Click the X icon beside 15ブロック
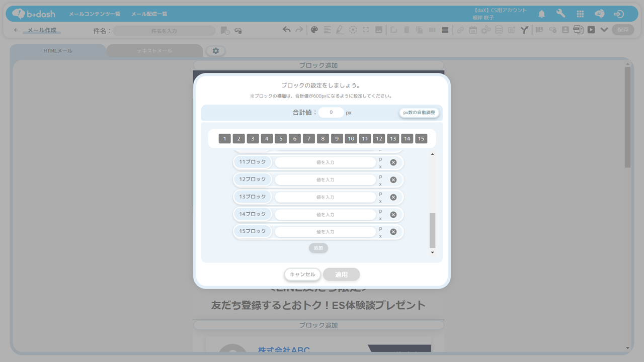 (393, 232)
